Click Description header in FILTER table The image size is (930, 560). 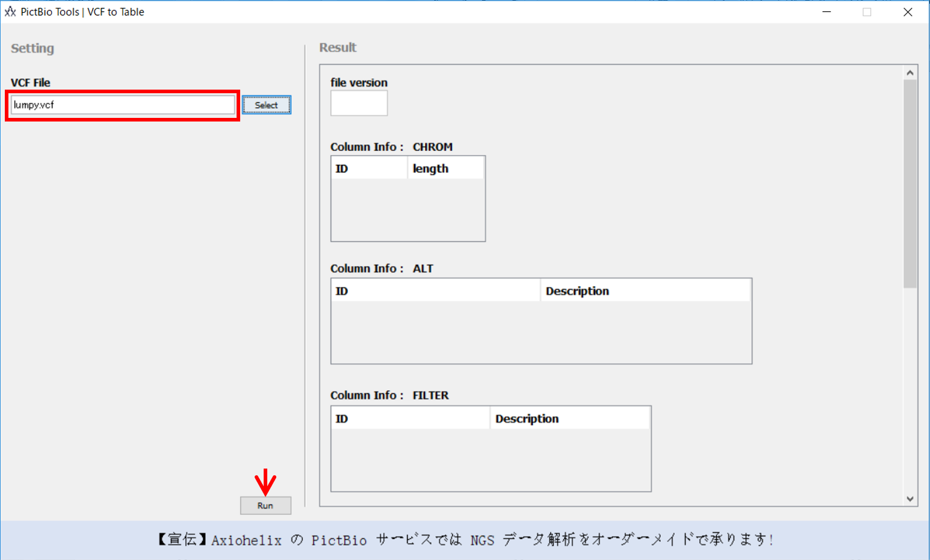point(569,419)
